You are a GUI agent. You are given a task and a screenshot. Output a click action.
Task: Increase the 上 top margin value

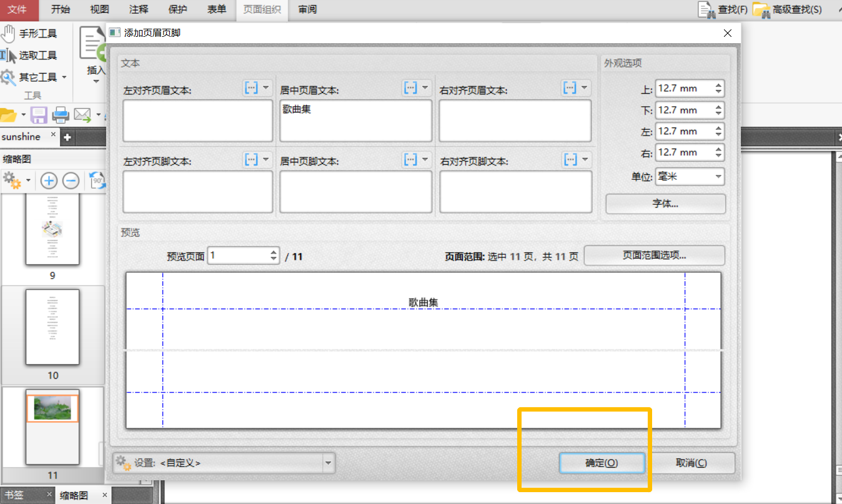coord(719,85)
